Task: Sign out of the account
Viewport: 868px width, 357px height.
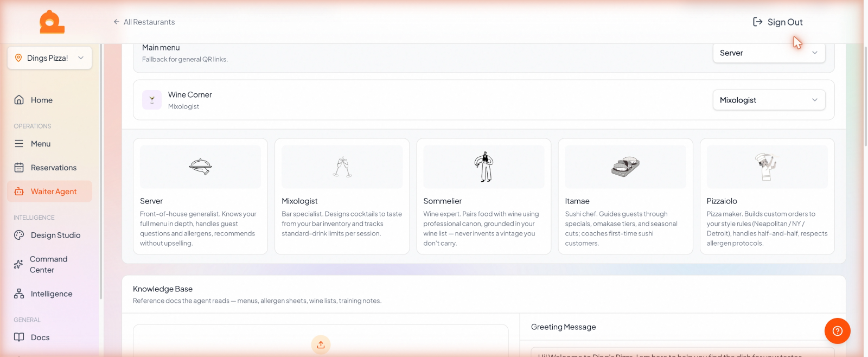Action: pos(777,22)
